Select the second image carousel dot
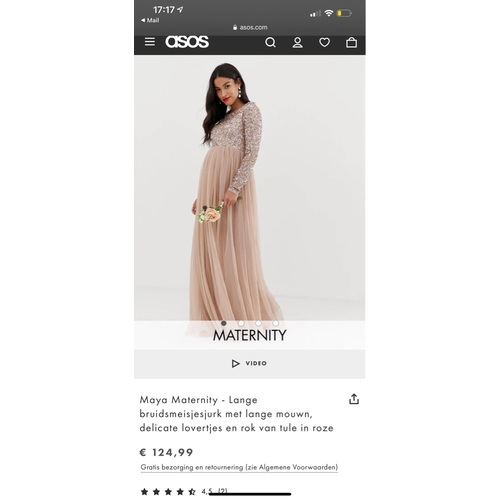This screenshot has width=500, height=500. [241, 323]
